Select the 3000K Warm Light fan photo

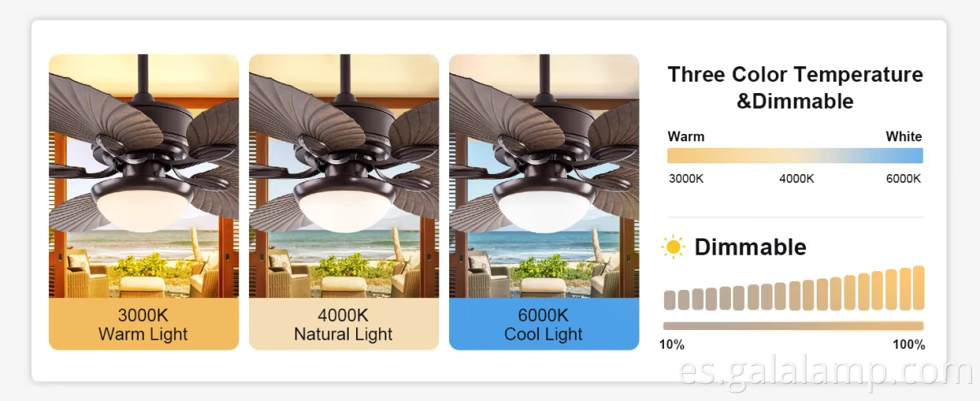pos(144,176)
